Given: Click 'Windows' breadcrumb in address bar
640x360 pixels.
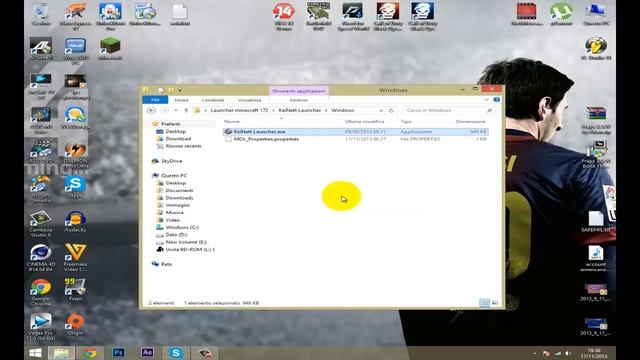Looking at the screenshot, I should pyautogui.click(x=343, y=111).
